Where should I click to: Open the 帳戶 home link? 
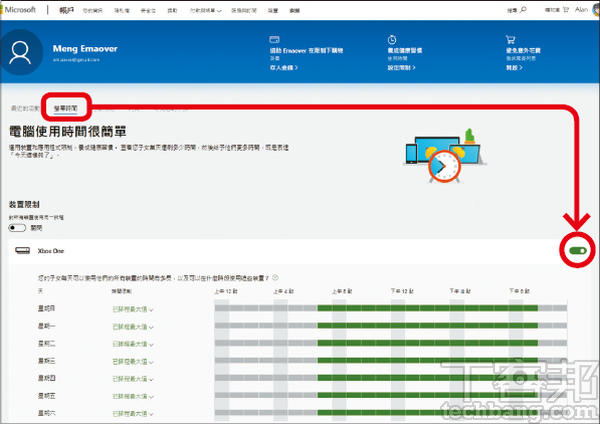point(66,10)
